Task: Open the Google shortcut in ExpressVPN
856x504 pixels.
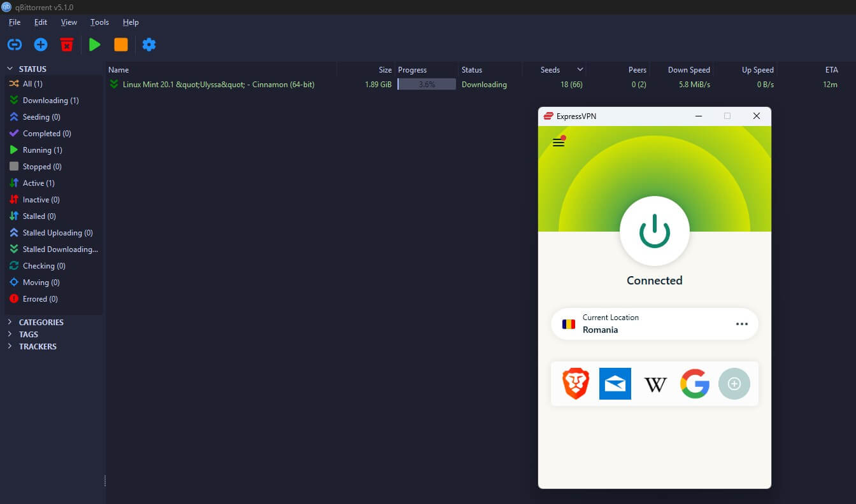Action: coord(694,384)
